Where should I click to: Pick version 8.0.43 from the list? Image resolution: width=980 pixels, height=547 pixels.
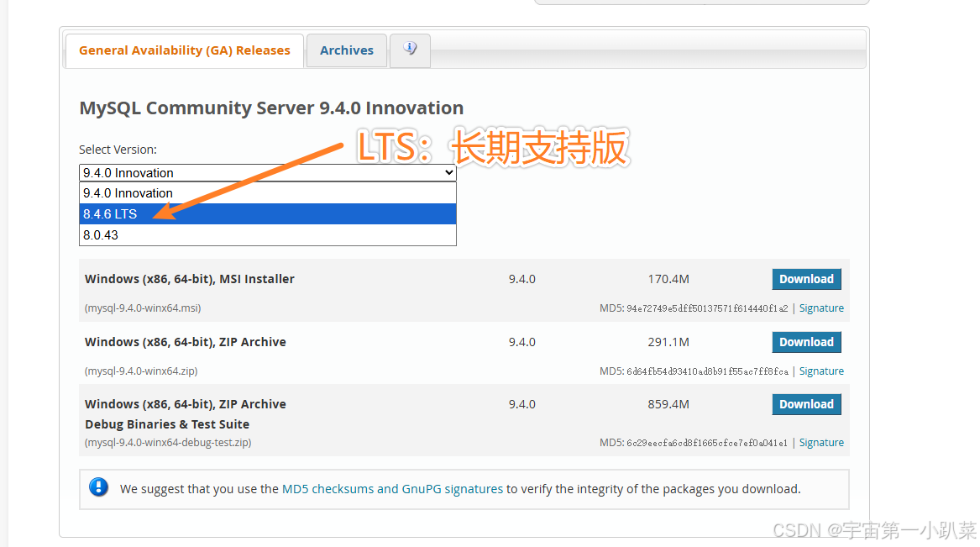click(268, 235)
